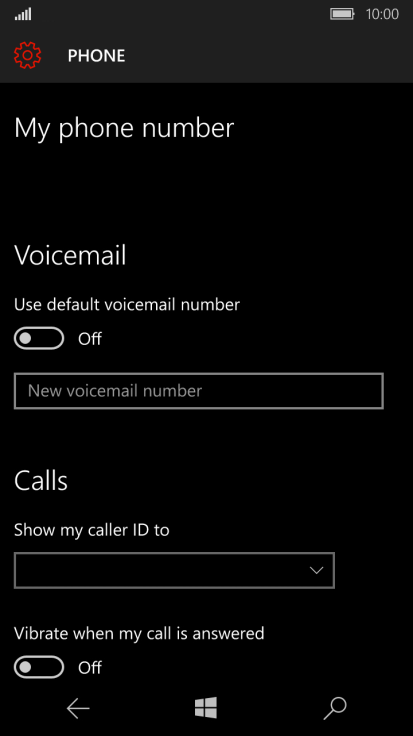413x736 pixels.
Task: Tap the Vibrate when my call is answered label
Action: tap(139, 633)
